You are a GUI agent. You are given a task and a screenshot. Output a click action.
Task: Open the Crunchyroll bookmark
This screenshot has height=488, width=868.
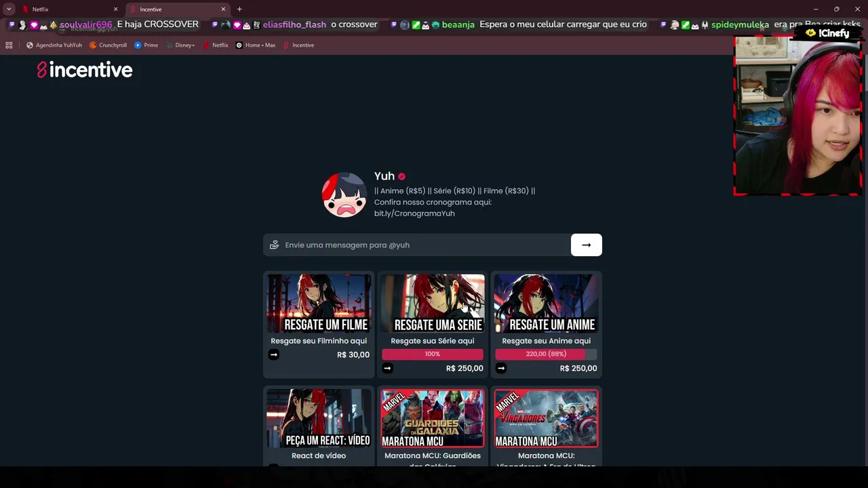(108, 45)
